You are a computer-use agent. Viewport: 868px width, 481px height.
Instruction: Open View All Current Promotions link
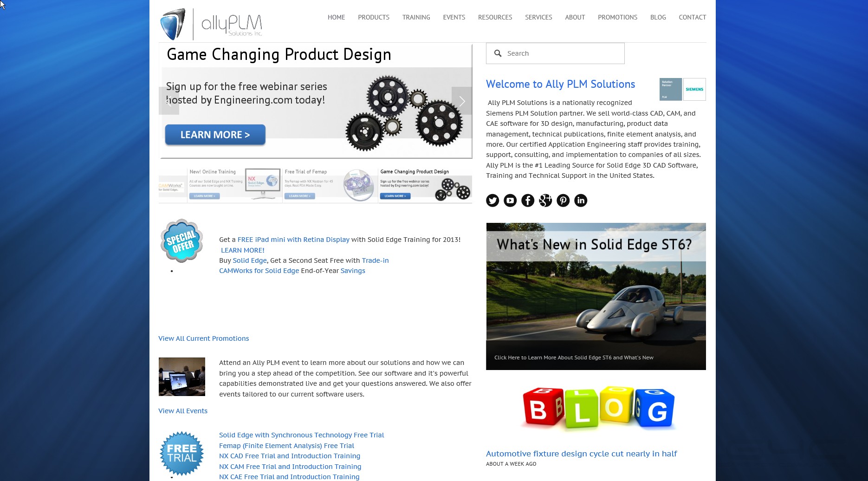tap(203, 338)
